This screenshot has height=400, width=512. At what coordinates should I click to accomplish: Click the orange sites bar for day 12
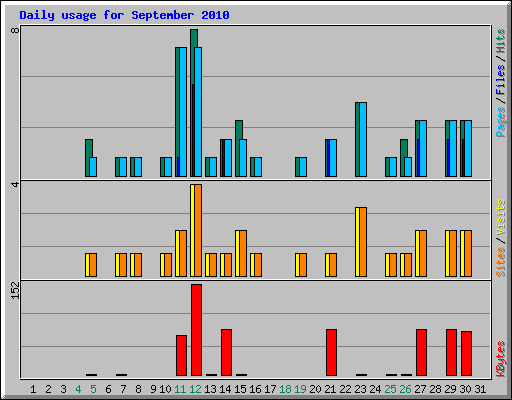pyautogui.click(x=198, y=230)
